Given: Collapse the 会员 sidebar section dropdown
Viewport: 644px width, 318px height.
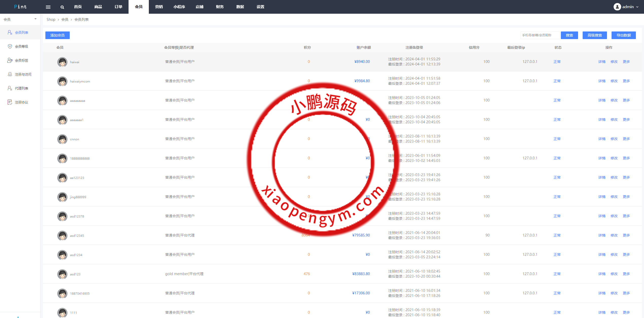Looking at the screenshot, I should (x=35, y=19).
